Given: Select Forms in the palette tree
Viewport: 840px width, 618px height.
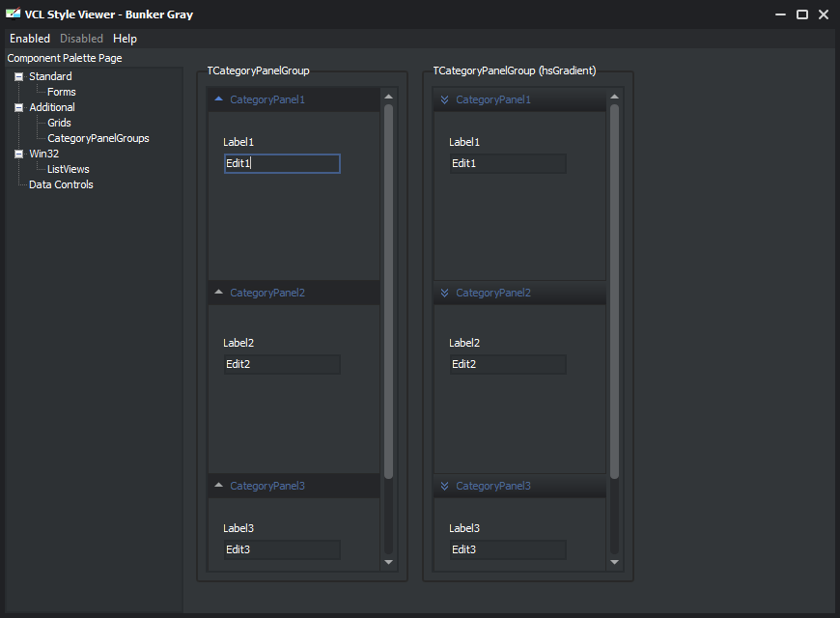Looking at the screenshot, I should [62, 92].
